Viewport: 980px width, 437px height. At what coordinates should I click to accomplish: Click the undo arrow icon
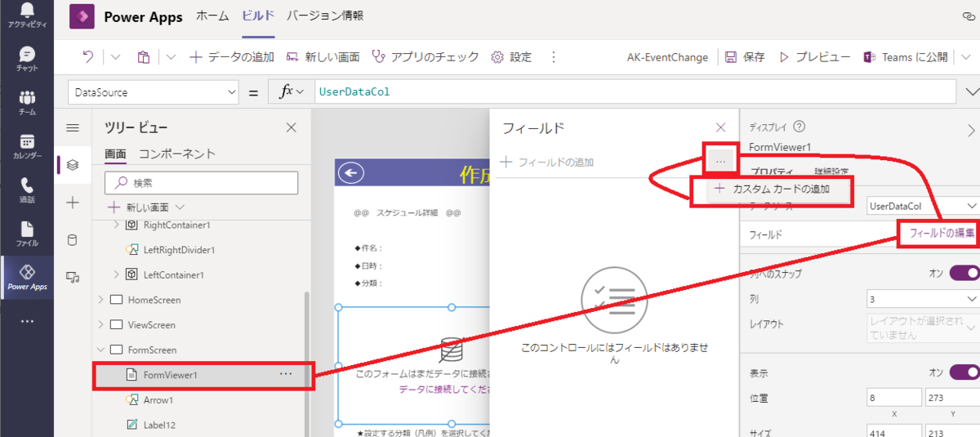pos(89,57)
